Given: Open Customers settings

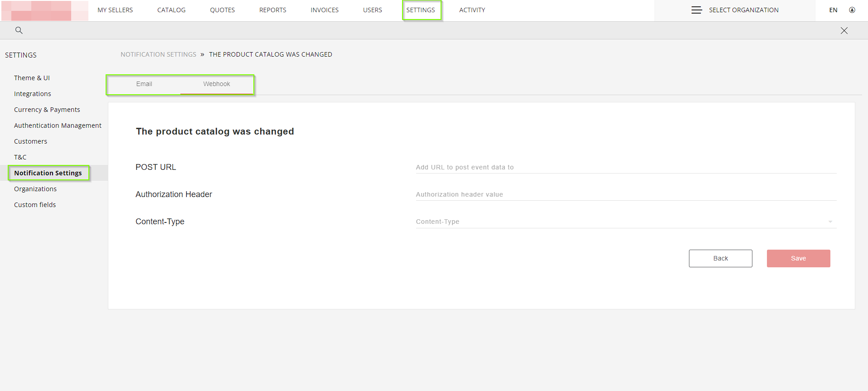Looking at the screenshot, I should point(30,141).
